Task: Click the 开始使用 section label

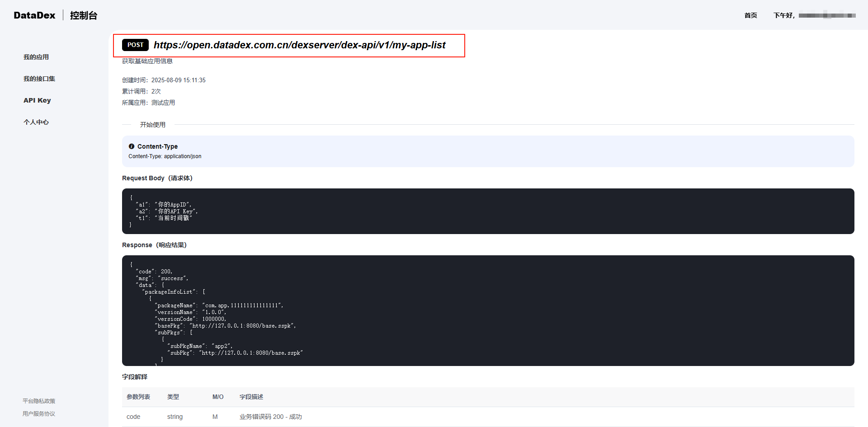Action: (153, 125)
